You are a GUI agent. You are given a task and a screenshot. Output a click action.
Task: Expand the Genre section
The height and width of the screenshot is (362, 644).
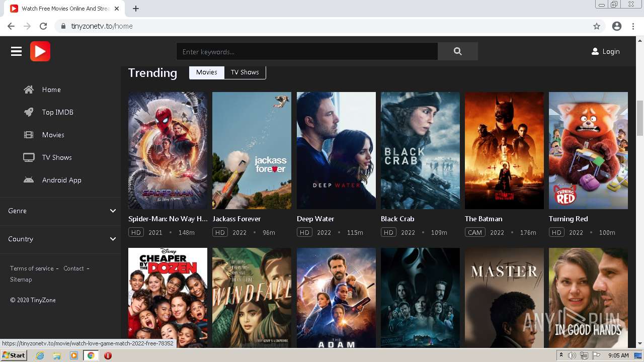(x=60, y=211)
